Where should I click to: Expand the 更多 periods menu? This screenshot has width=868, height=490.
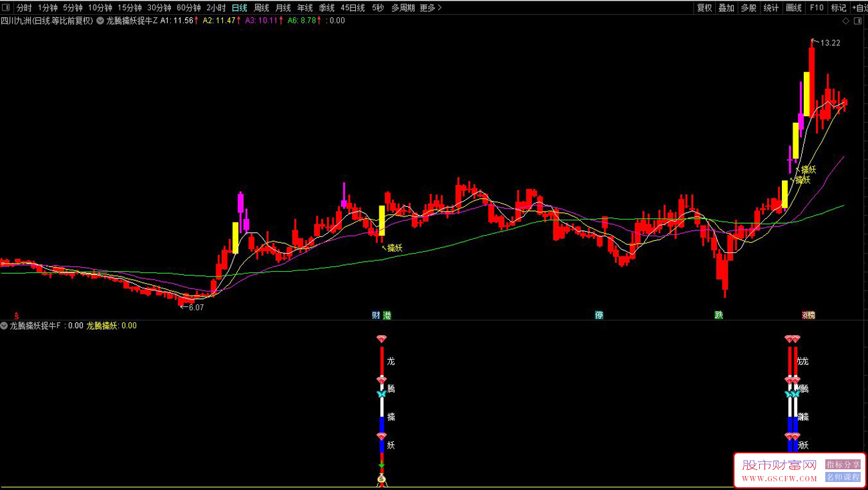tap(431, 8)
